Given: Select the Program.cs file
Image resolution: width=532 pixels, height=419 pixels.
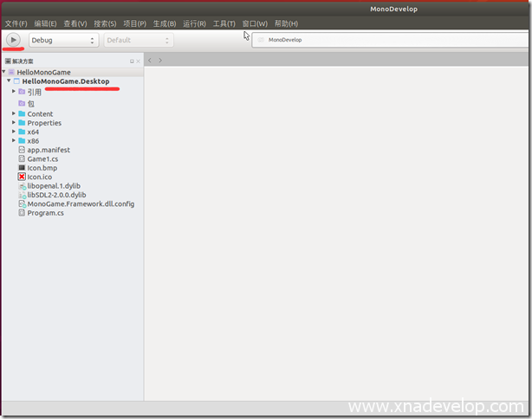Looking at the screenshot, I should pos(45,213).
